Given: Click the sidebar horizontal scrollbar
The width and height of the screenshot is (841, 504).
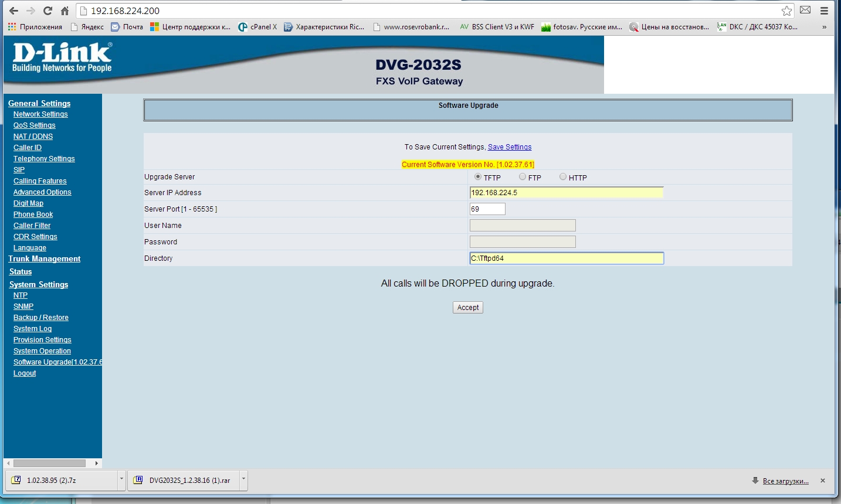Looking at the screenshot, I should click(50, 463).
